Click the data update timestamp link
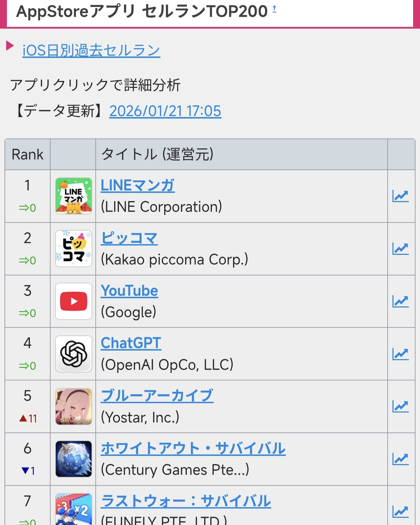The width and height of the screenshot is (420, 525). [x=165, y=111]
